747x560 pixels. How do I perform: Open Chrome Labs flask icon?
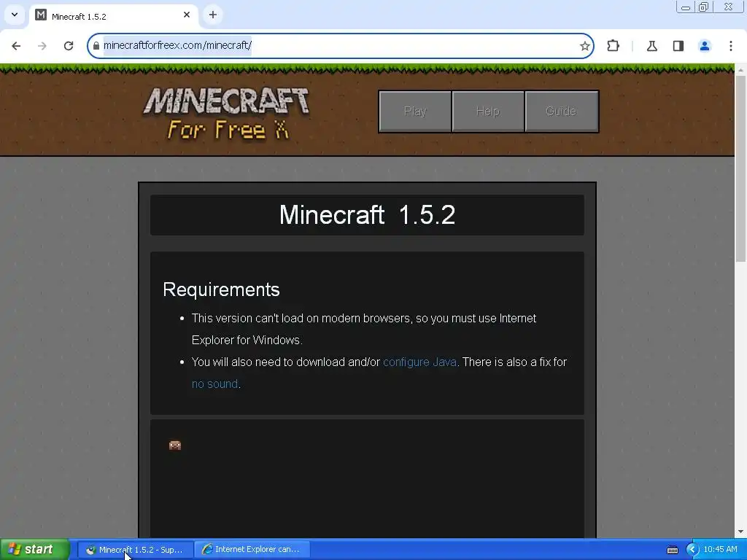[652, 46]
